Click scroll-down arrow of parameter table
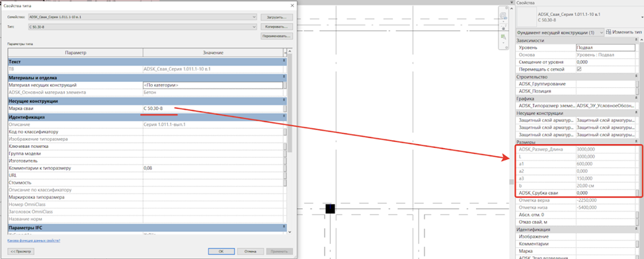The image size is (644, 259). point(290,233)
